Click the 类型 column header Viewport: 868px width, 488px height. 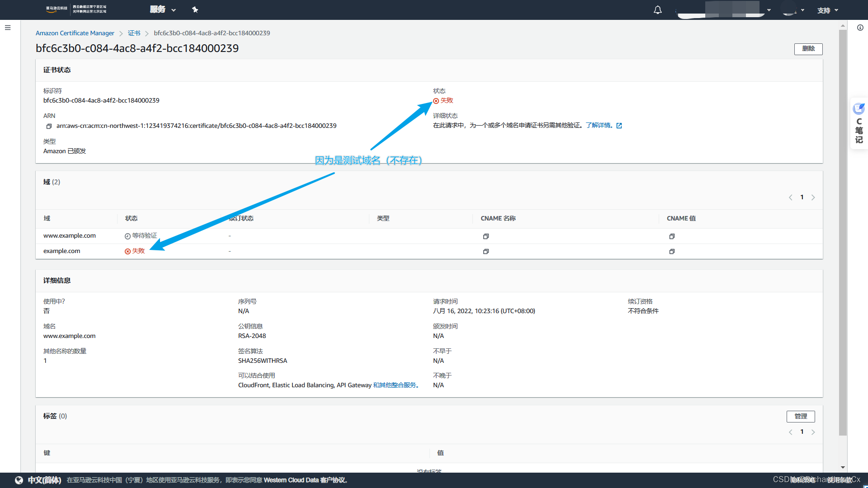point(383,218)
